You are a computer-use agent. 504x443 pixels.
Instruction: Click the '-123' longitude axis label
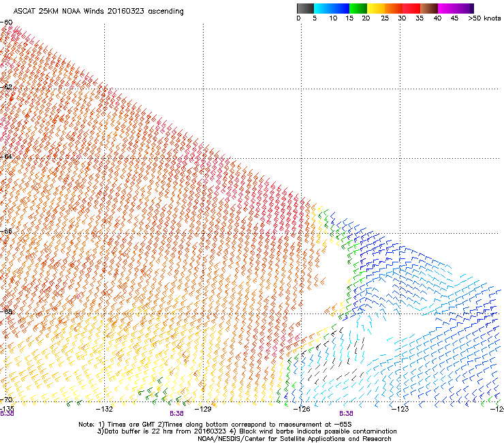click(400, 409)
